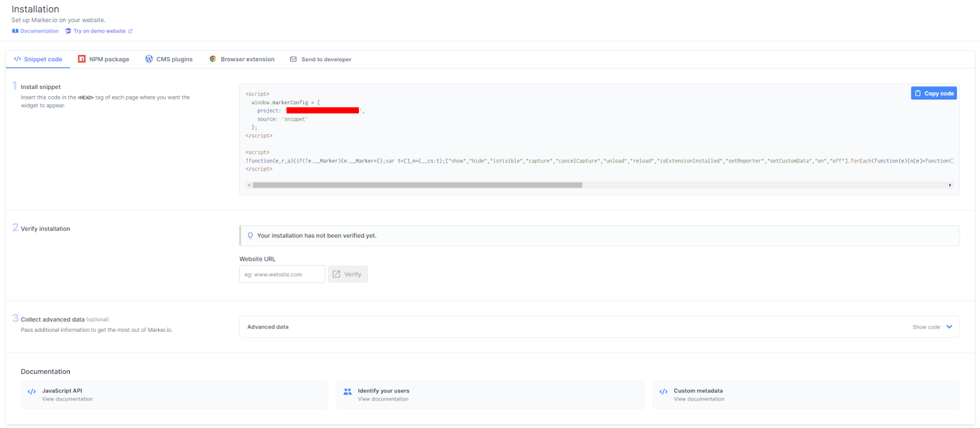Click the Chrome icon on Browser extension
This screenshot has width=980, height=428.
click(x=213, y=59)
